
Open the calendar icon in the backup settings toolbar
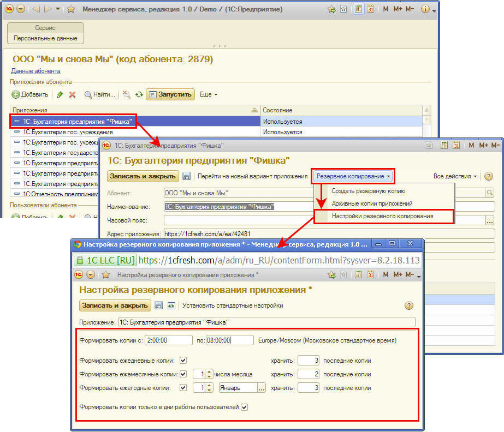(370, 274)
